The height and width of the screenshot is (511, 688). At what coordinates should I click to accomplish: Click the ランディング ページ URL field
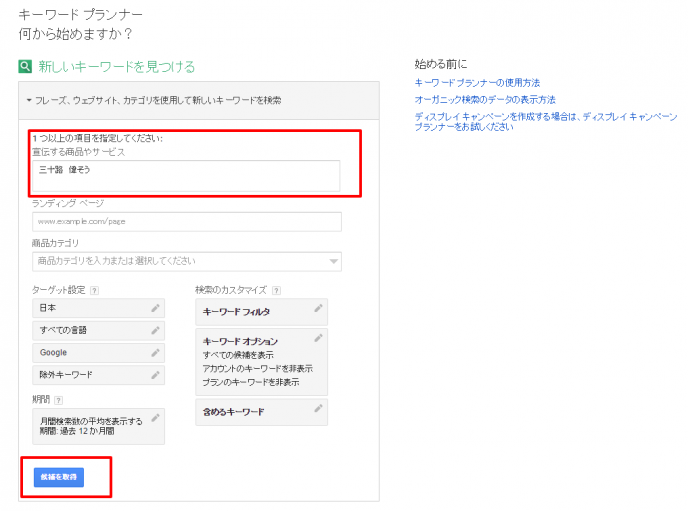click(187, 222)
